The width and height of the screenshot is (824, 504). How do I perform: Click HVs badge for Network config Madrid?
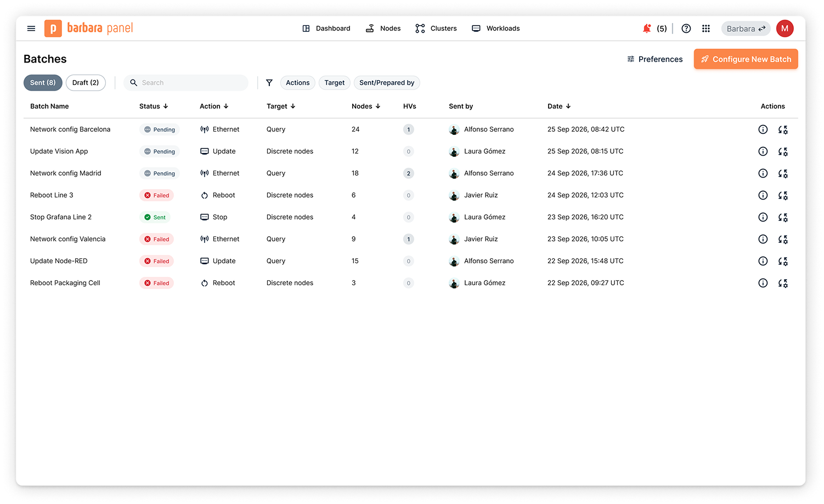tap(408, 173)
